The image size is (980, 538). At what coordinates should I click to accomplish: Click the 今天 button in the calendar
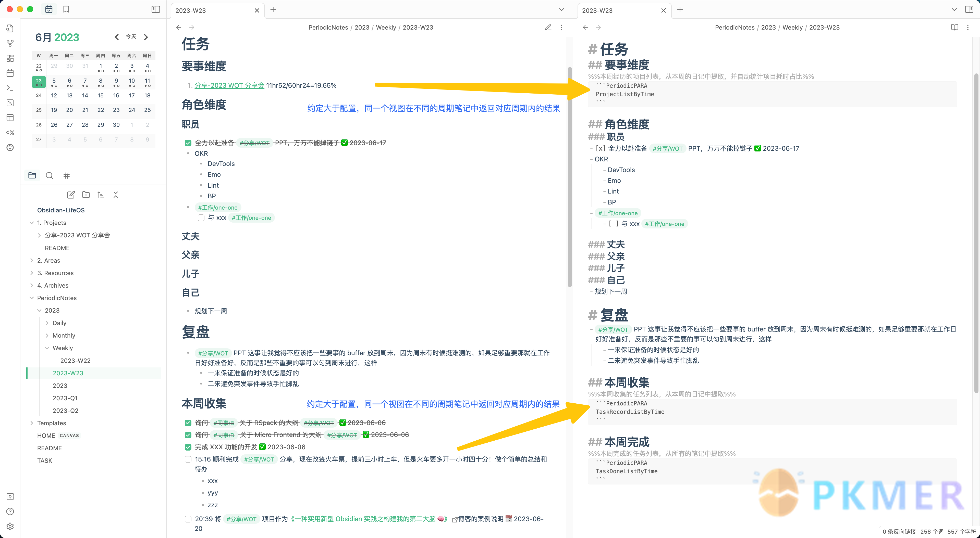click(x=131, y=37)
